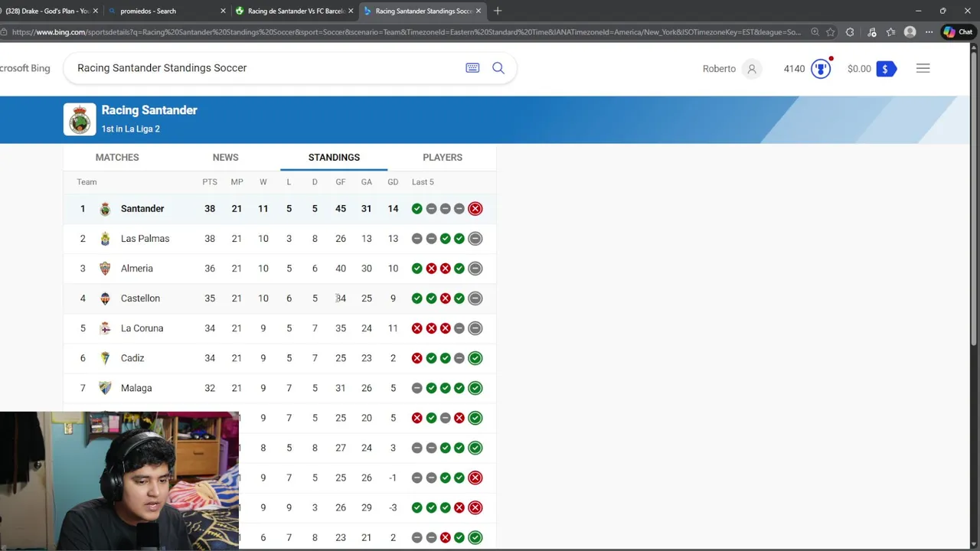Screen dimensions: 980x551
Task: Click Cadiz's most recent green win icon
Action: coord(475,358)
